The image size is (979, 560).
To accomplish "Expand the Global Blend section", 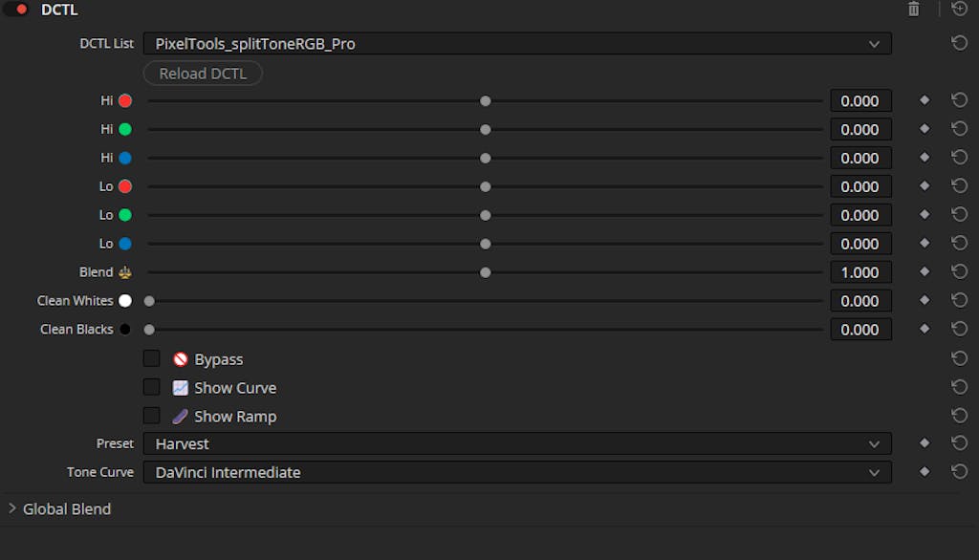I will 12,509.
